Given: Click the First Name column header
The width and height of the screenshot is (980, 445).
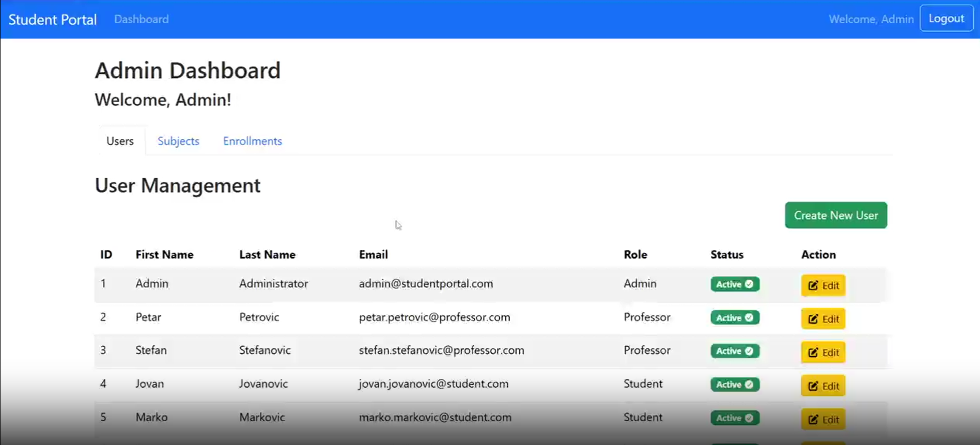Looking at the screenshot, I should [x=164, y=255].
